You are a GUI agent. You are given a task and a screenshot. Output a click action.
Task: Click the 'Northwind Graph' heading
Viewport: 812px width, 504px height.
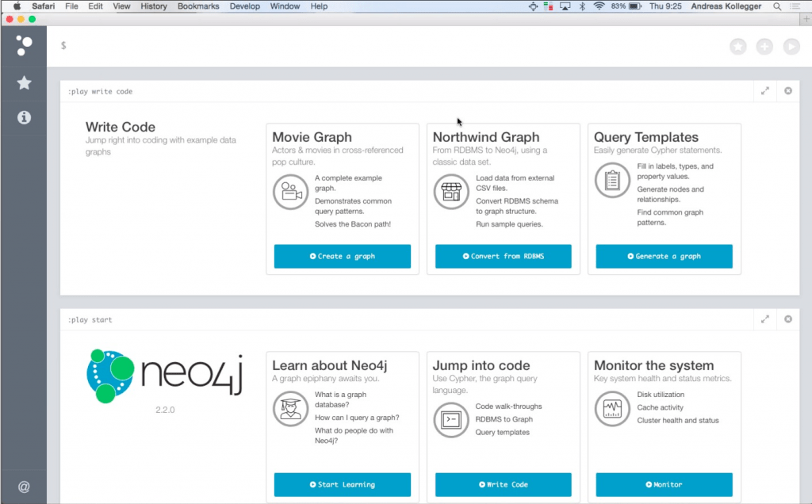pos(486,137)
